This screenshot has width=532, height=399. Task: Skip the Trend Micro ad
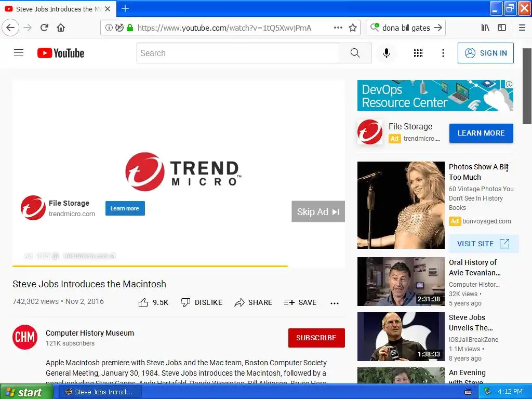click(318, 211)
